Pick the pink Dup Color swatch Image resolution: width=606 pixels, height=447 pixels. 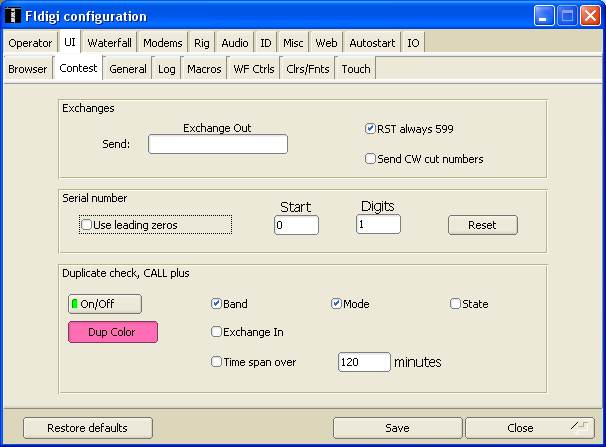113,332
